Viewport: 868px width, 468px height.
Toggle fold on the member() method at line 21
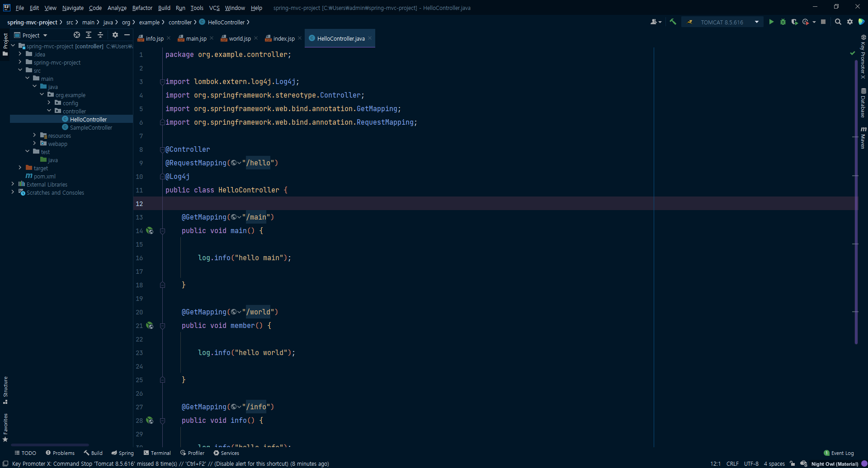[162, 326]
